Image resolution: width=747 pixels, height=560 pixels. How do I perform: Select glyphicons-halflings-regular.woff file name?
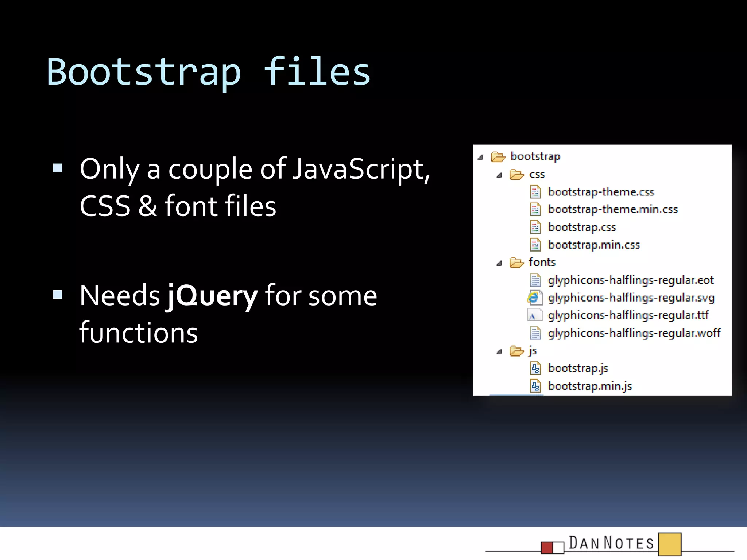click(x=634, y=333)
